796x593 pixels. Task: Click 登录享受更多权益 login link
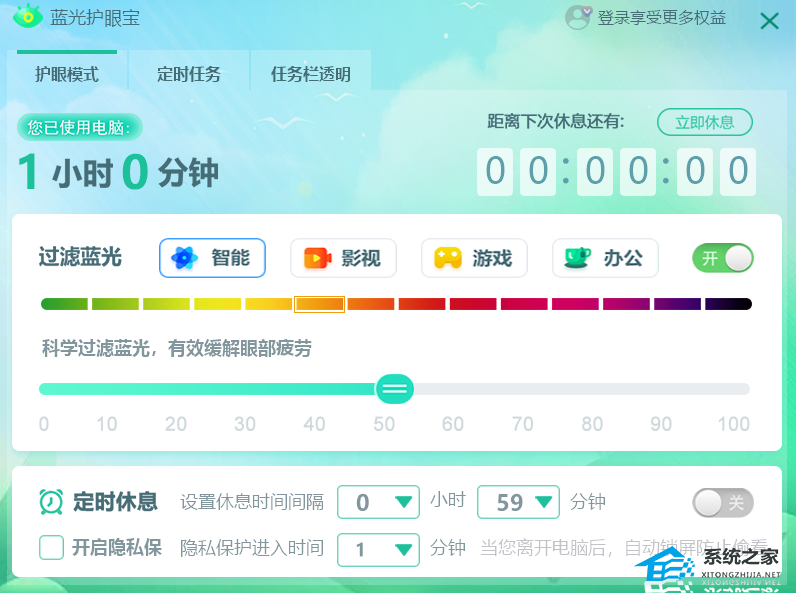point(661,18)
